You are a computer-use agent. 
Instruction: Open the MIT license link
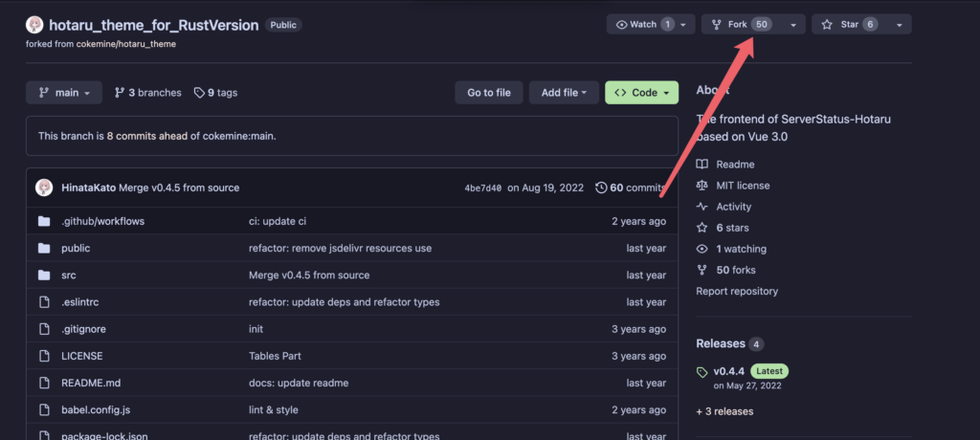coord(733,186)
